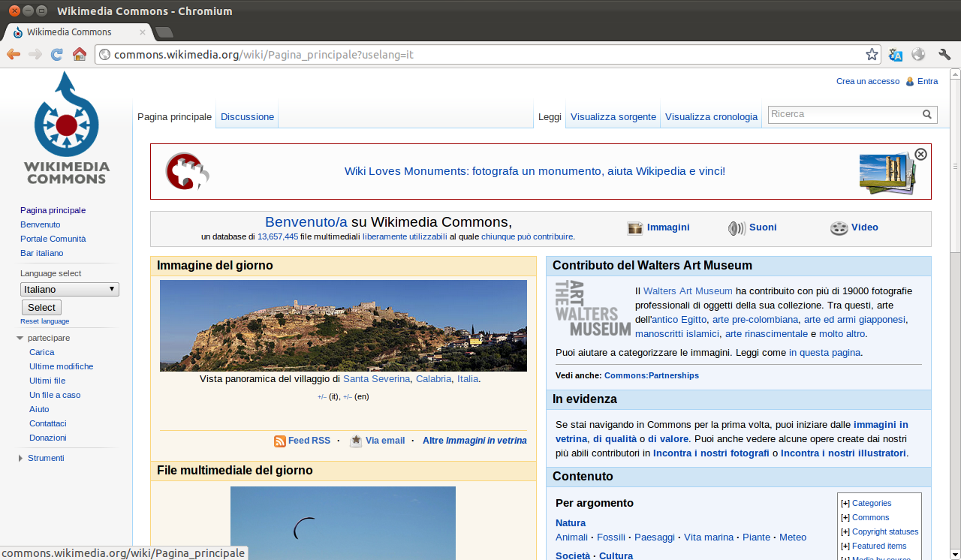Expand the Categories tree item

click(845, 503)
